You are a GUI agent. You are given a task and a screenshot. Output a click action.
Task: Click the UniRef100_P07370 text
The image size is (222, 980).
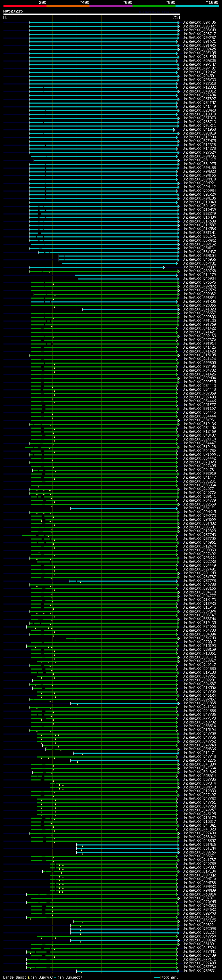(x=199, y=340)
